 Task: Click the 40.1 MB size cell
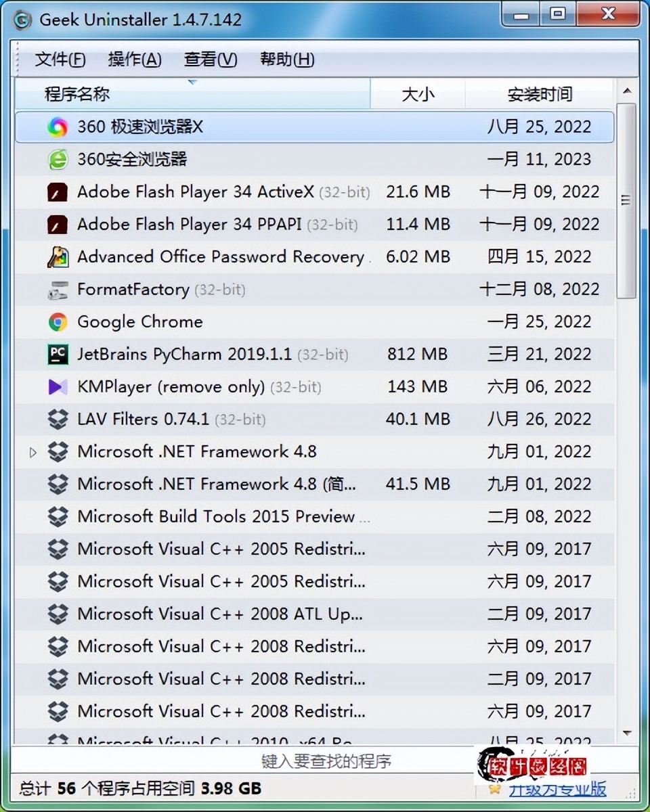(x=418, y=420)
